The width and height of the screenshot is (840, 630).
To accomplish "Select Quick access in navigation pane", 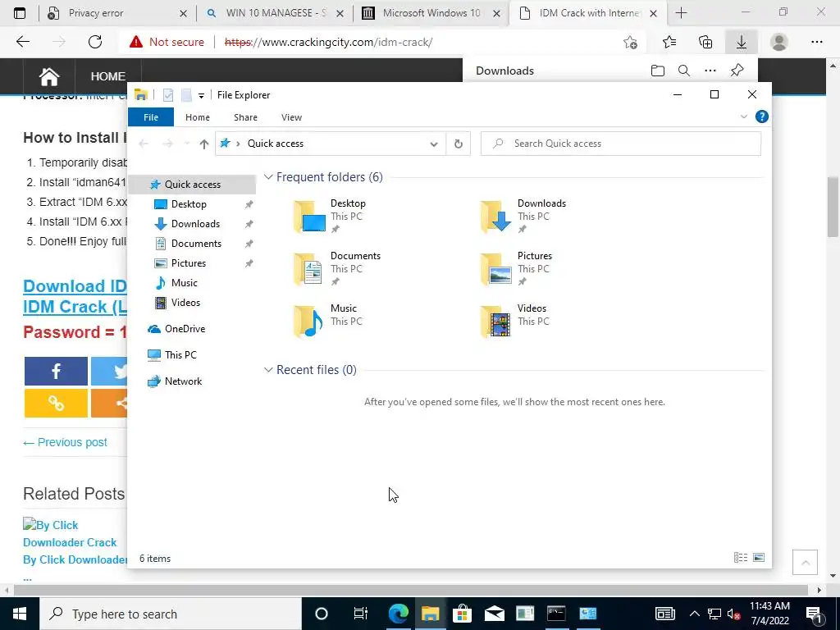I will click(x=192, y=185).
